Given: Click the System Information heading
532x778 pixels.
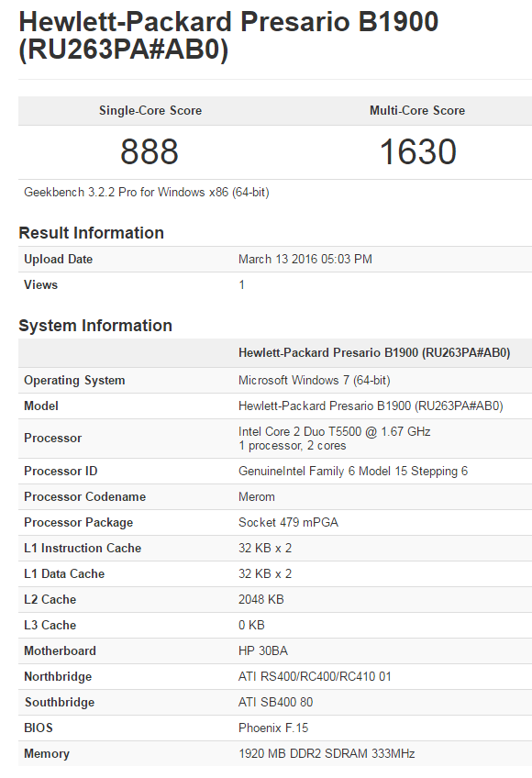Looking at the screenshot, I should click(x=95, y=326).
